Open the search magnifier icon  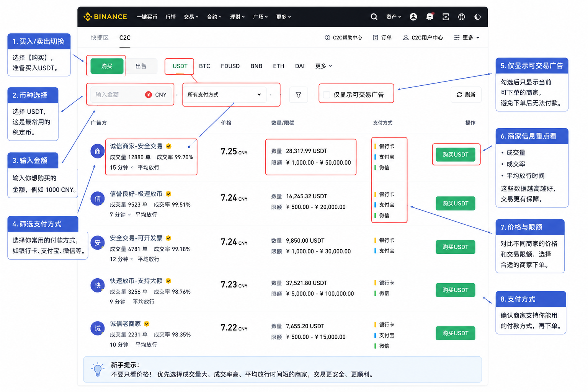[374, 17]
